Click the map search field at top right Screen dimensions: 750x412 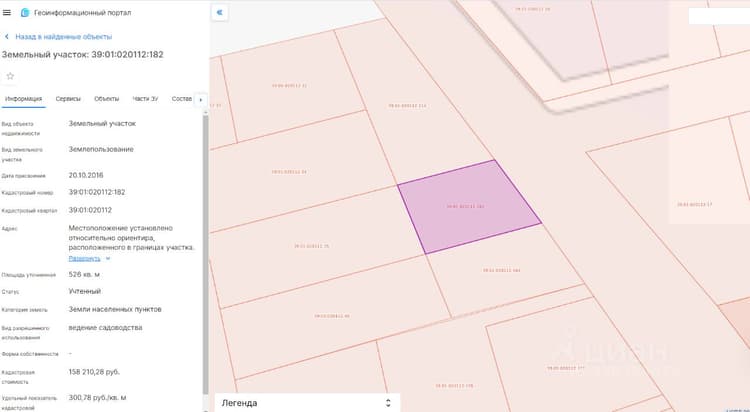tap(719, 16)
